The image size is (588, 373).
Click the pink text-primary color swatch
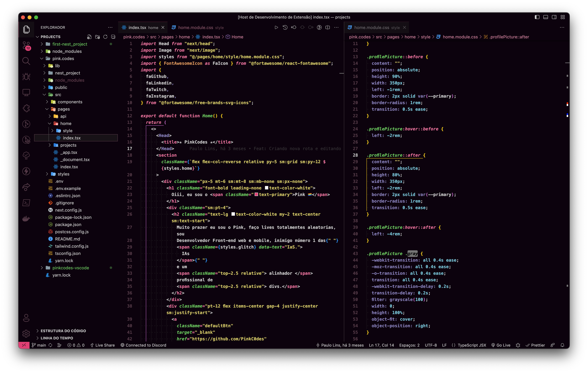click(256, 195)
